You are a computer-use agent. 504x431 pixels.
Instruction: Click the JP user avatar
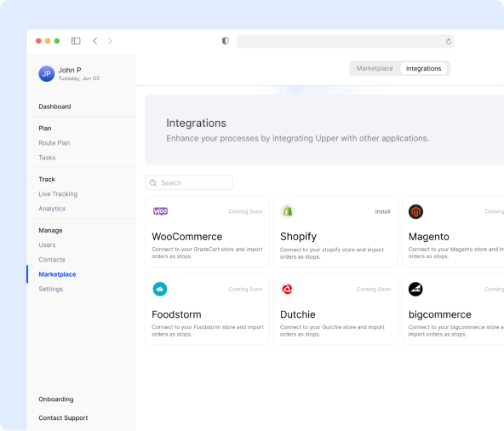point(47,73)
